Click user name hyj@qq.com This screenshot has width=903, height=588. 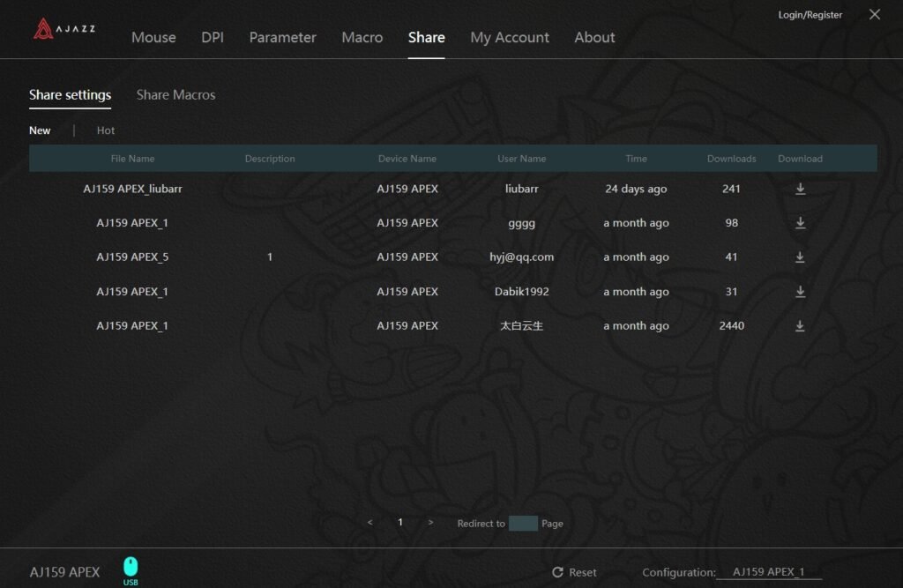(x=522, y=257)
